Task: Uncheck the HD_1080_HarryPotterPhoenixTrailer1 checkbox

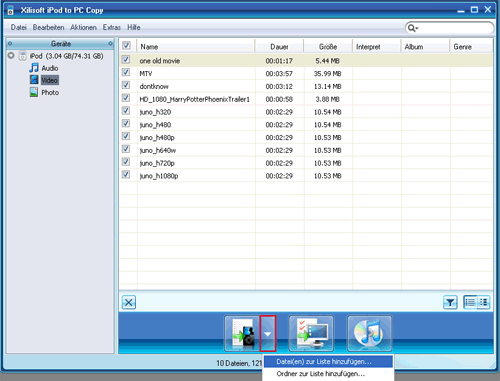Action: 126,98
